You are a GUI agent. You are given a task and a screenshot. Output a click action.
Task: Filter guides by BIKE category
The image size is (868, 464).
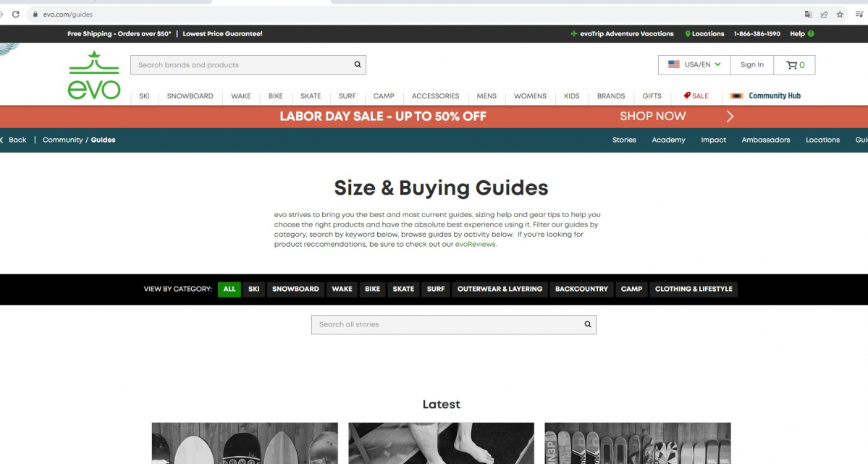[373, 289]
